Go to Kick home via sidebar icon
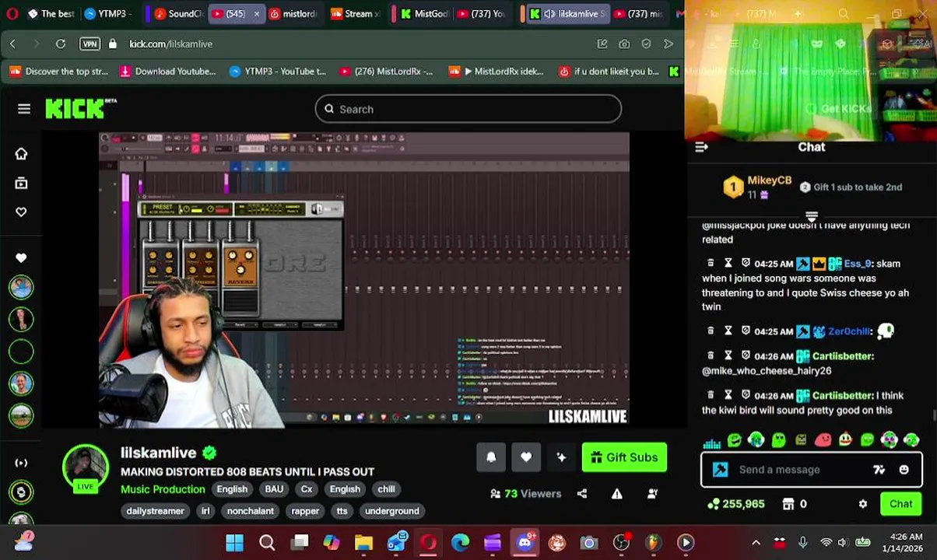This screenshot has height=560, width=937. pos(21,154)
